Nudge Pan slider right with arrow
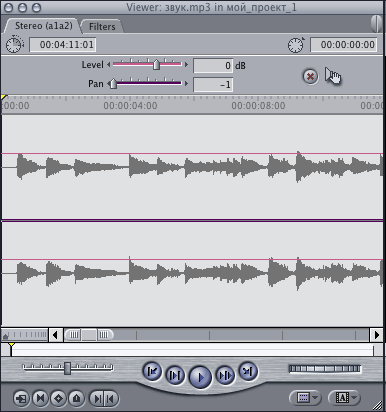The height and width of the screenshot is (412, 386). click(x=186, y=84)
